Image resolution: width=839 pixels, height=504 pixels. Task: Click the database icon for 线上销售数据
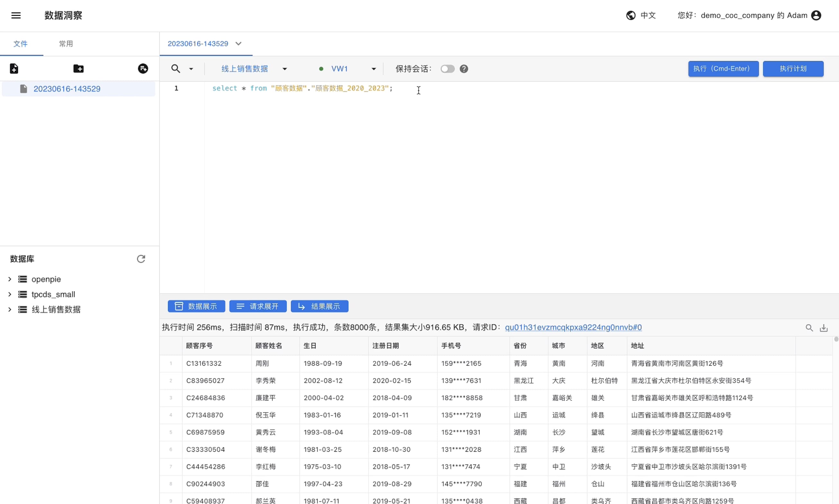[x=22, y=309]
